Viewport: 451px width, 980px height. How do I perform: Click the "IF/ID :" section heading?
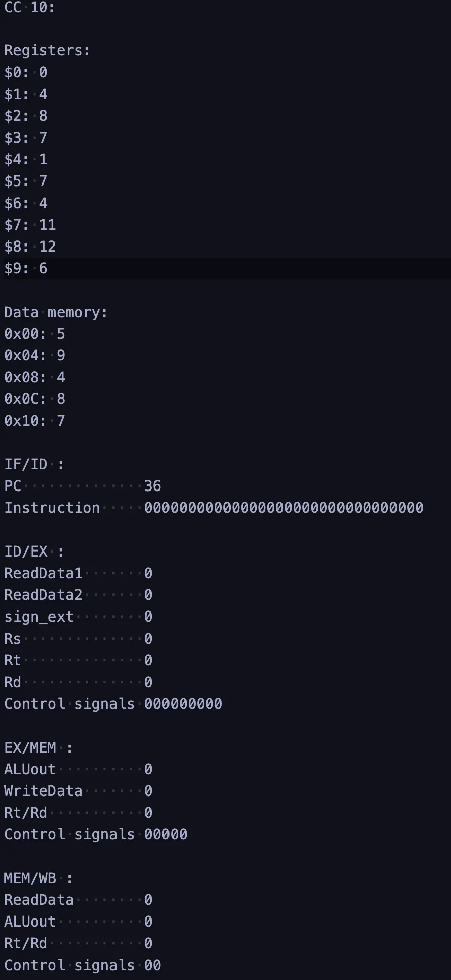click(x=34, y=464)
